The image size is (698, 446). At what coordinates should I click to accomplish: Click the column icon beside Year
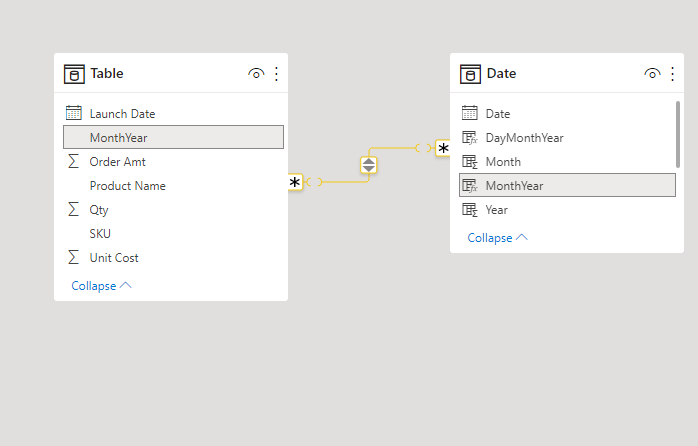[470, 210]
